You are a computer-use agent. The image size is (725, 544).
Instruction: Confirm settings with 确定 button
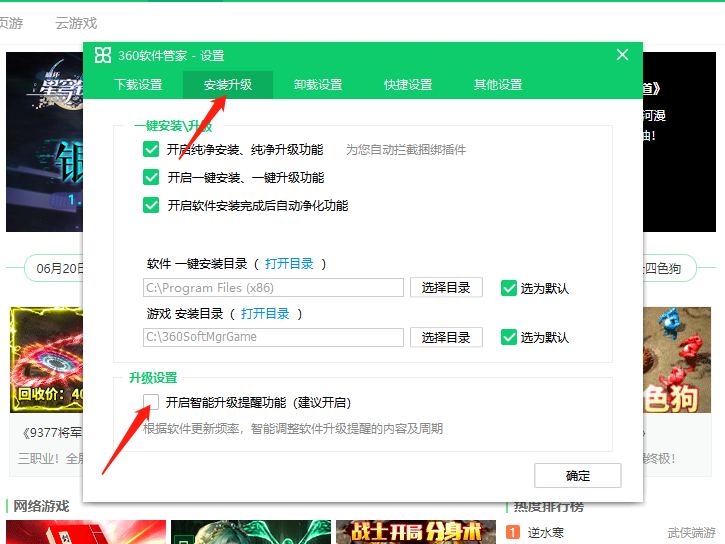click(x=578, y=476)
